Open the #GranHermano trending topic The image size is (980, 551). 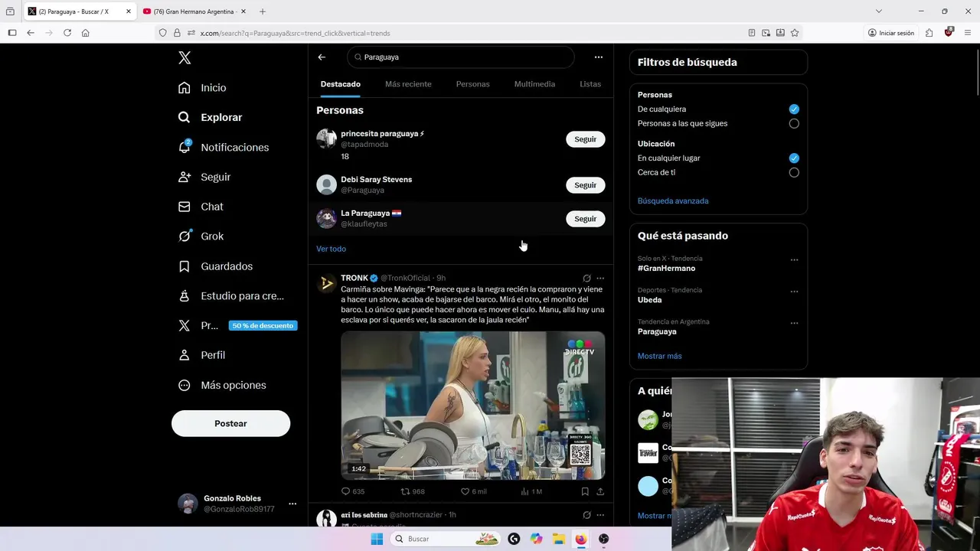coord(666,269)
